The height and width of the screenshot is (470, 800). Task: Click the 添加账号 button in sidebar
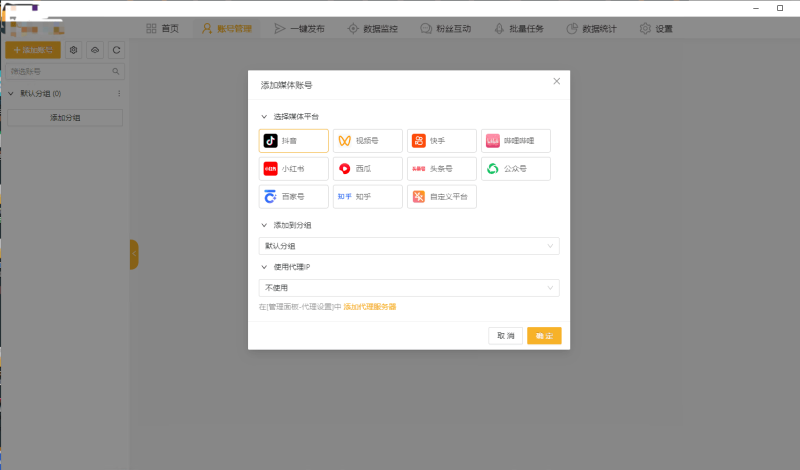point(33,50)
